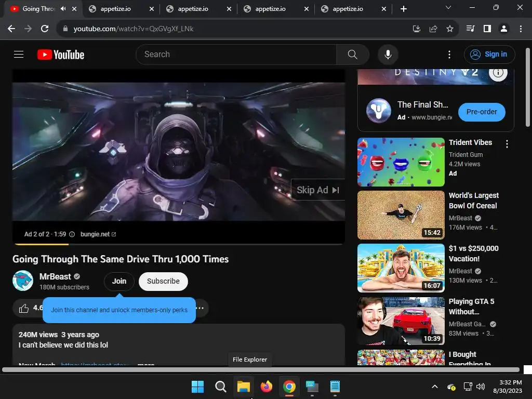Screen dimensions: 532x399
Task: Subscribe to MrBeast
Action: click(163, 281)
